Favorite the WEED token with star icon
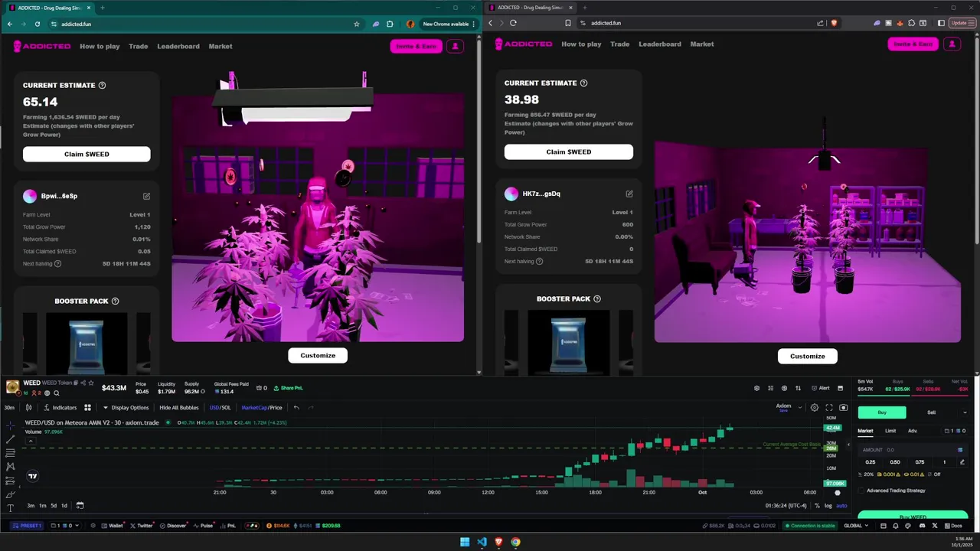The width and height of the screenshot is (980, 551). tap(91, 383)
